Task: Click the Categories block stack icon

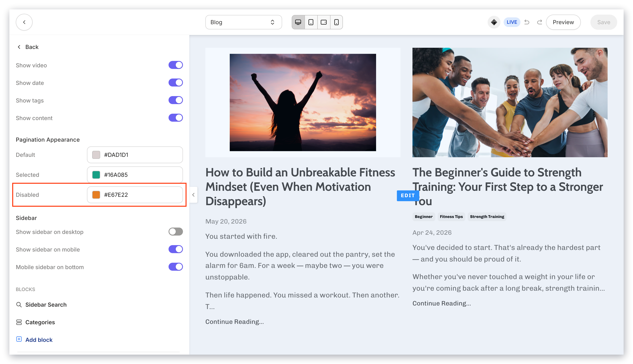Action: [19, 322]
